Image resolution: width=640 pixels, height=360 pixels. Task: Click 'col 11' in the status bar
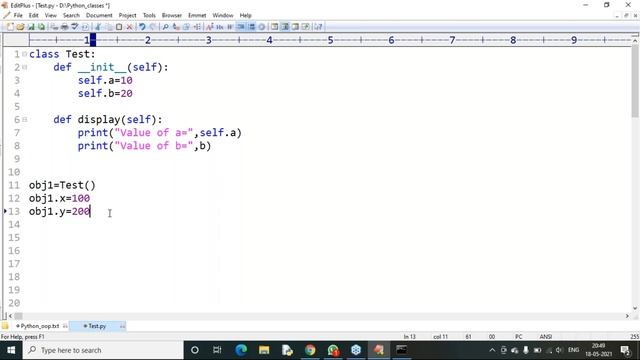(x=440, y=337)
